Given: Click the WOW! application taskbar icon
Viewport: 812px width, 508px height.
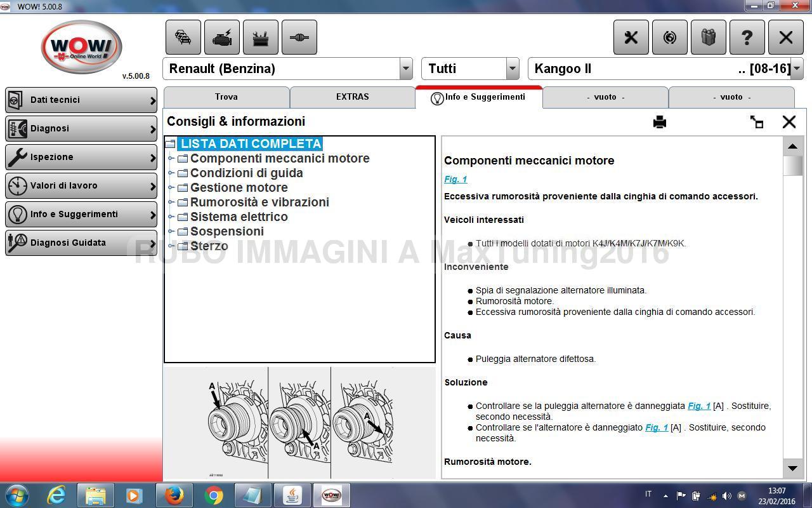Looking at the screenshot, I should pos(332,495).
